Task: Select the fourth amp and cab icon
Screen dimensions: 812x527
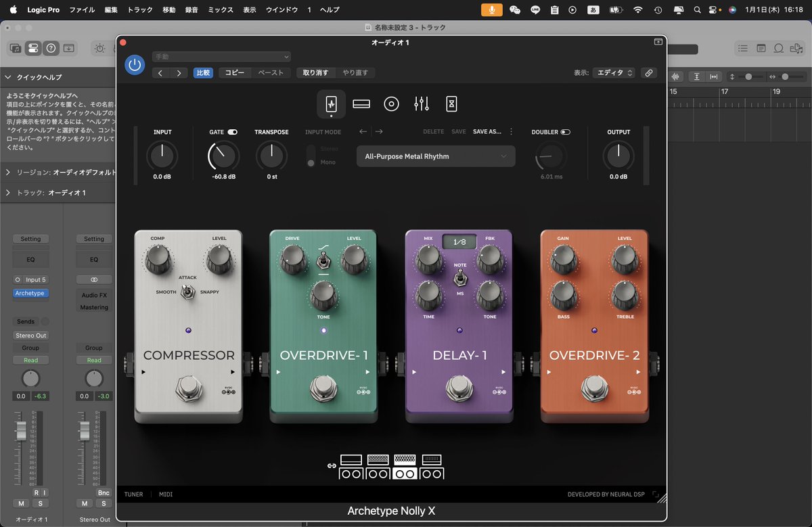Action: coord(432,467)
